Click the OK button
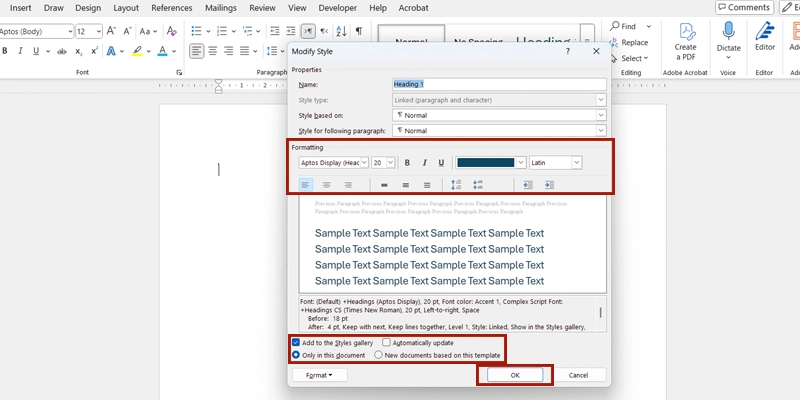Image resolution: width=800 pixels, height=400 pixels. point(515,375)
